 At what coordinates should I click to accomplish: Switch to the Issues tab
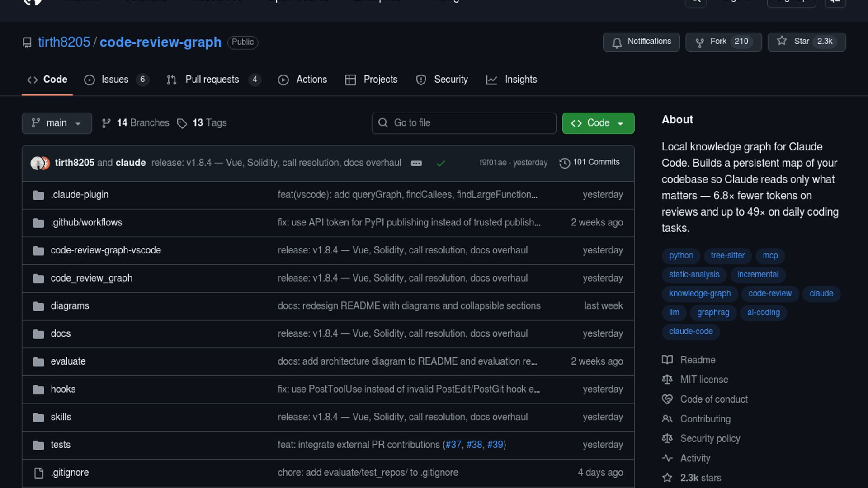coord(115,80)
